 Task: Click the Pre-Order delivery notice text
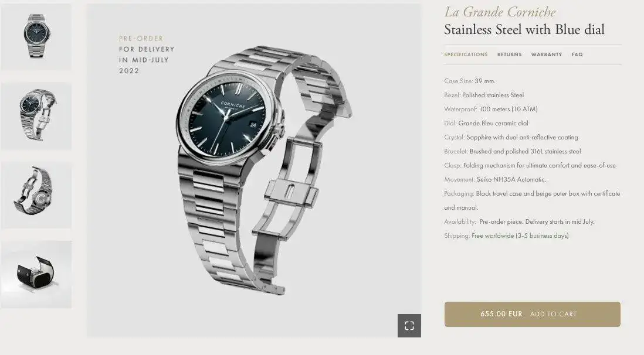147,54
